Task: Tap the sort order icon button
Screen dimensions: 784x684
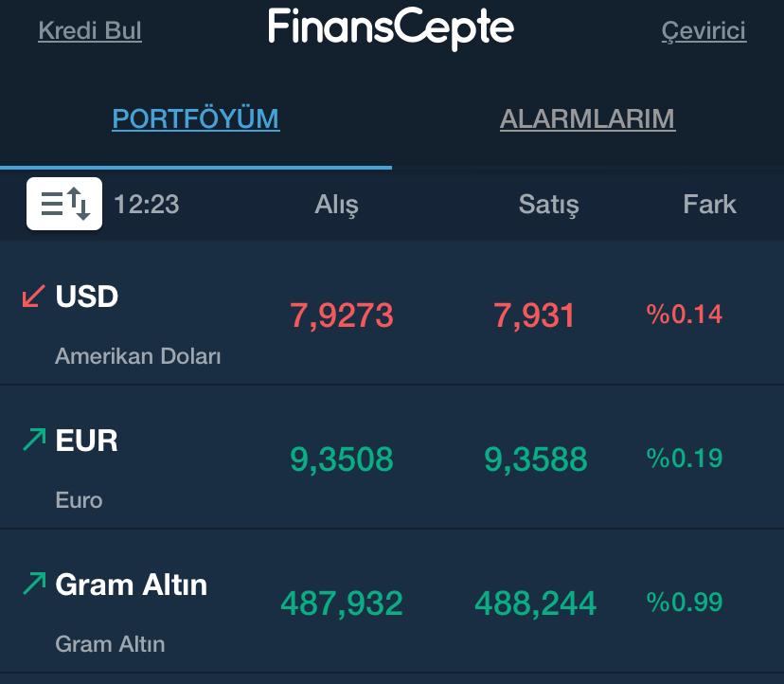Action: [64, 204]
